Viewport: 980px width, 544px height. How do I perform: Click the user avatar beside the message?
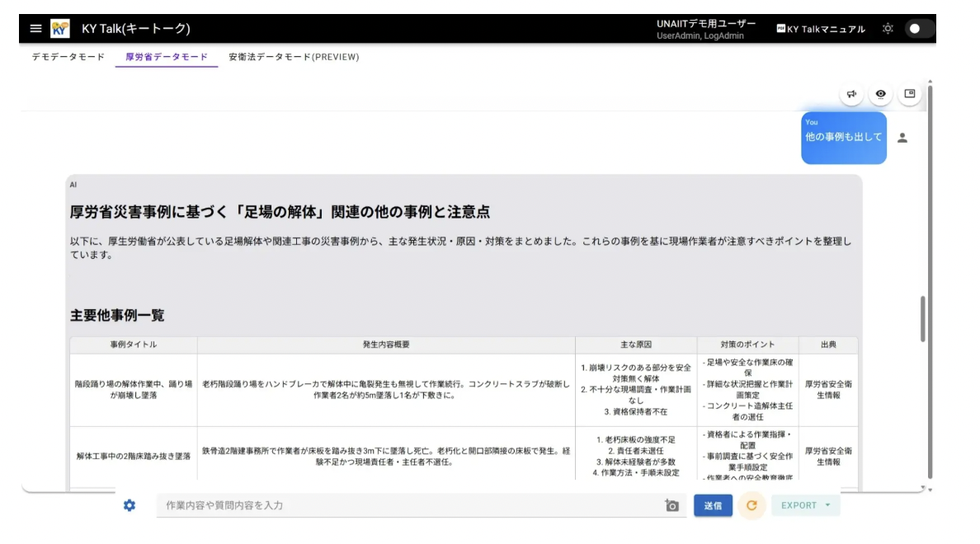[x=902, y=138]
